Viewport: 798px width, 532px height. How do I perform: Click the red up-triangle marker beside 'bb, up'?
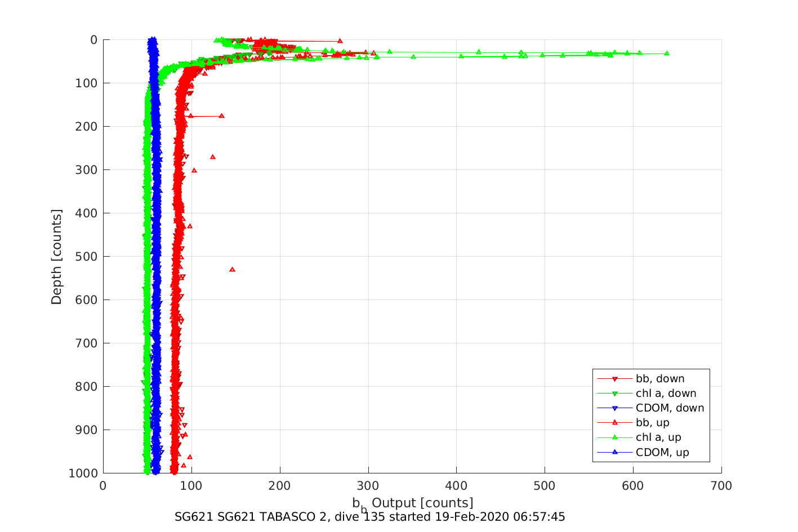pos(615,422)
